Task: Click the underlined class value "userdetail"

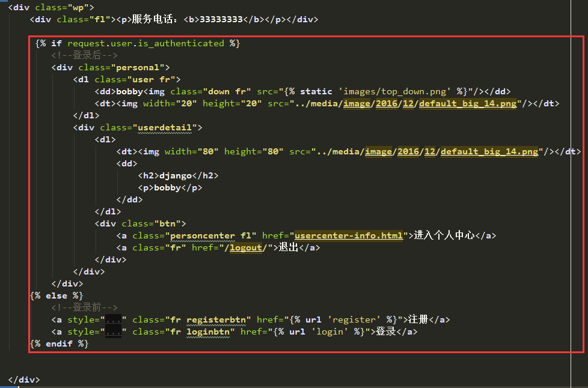Action: [165, 128]
